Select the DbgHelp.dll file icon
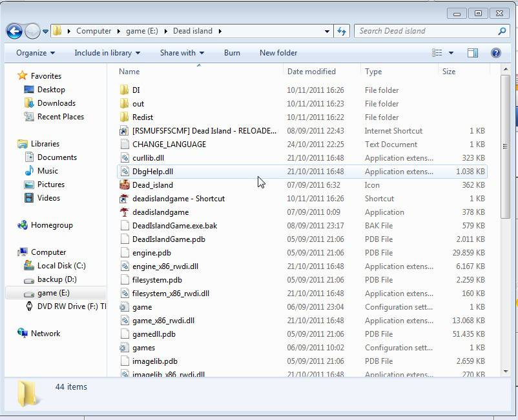Viewport: 518px width, 420px height. [x=124, y=171]
